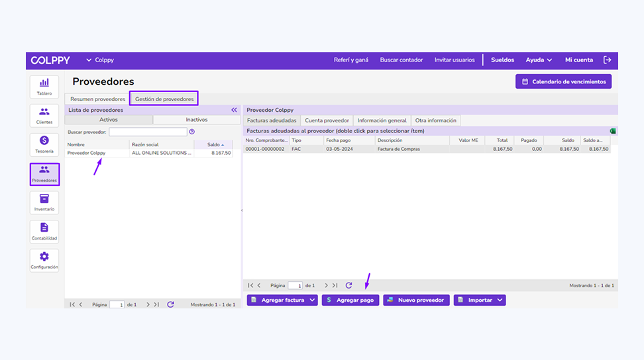Go to previous page of invoices table
This screenshot has height=360, width=644.
(x=259, y=285)
